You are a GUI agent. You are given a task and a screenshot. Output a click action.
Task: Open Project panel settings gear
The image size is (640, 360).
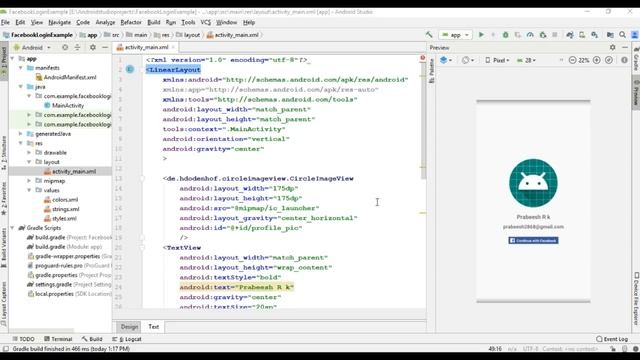93,47
